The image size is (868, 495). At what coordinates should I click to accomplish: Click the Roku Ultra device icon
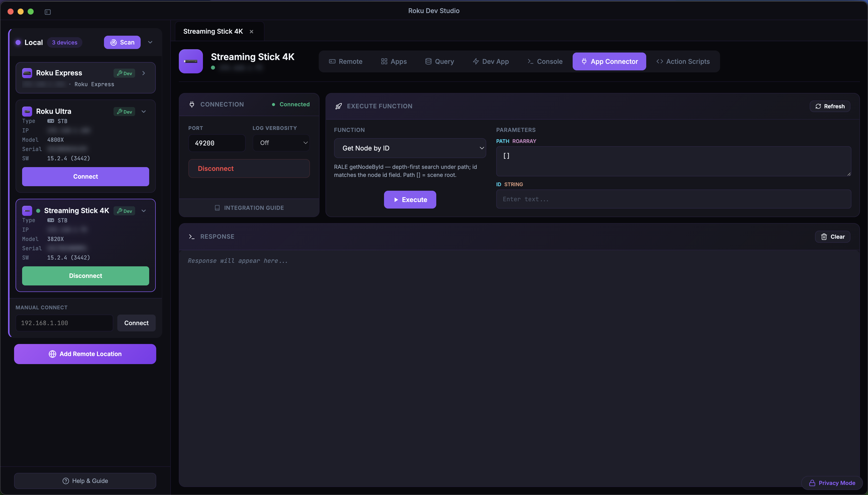[27, 111]
